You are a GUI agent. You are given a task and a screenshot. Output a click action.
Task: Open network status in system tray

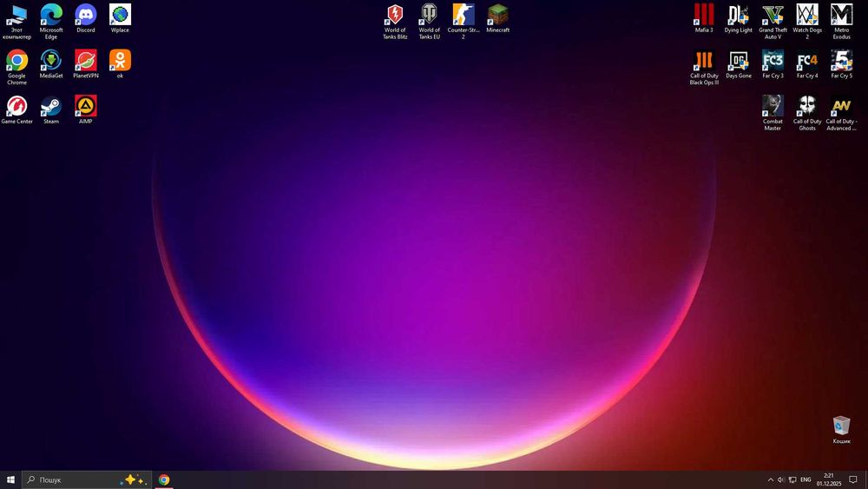[x=792, y=479]
